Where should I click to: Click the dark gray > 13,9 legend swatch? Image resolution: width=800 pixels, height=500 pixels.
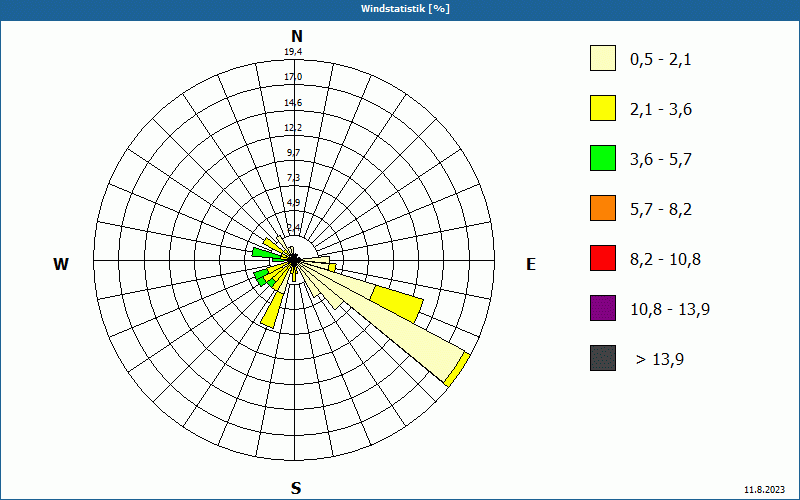click(x=603, y=358)
